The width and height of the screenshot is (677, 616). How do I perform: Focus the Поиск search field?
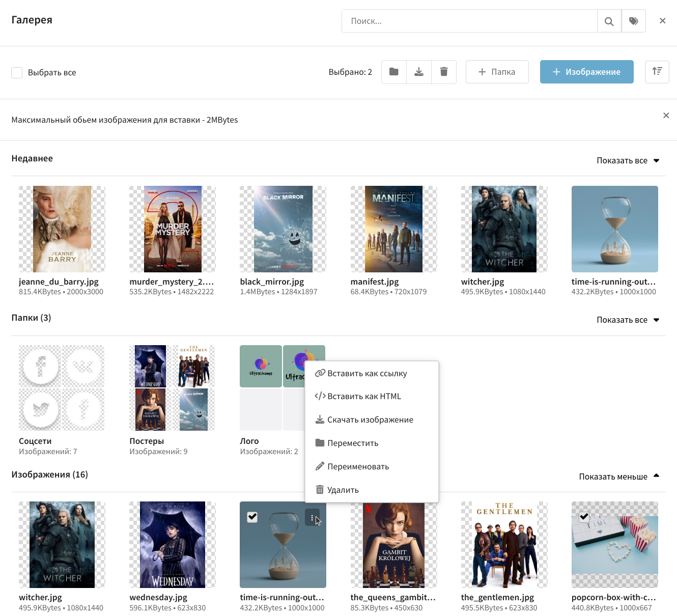click(x=469, y=21)
